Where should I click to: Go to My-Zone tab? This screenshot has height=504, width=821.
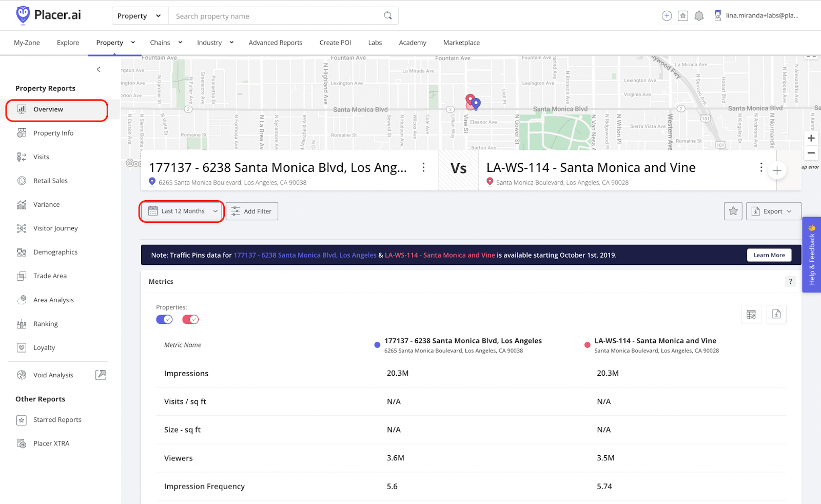27,43
